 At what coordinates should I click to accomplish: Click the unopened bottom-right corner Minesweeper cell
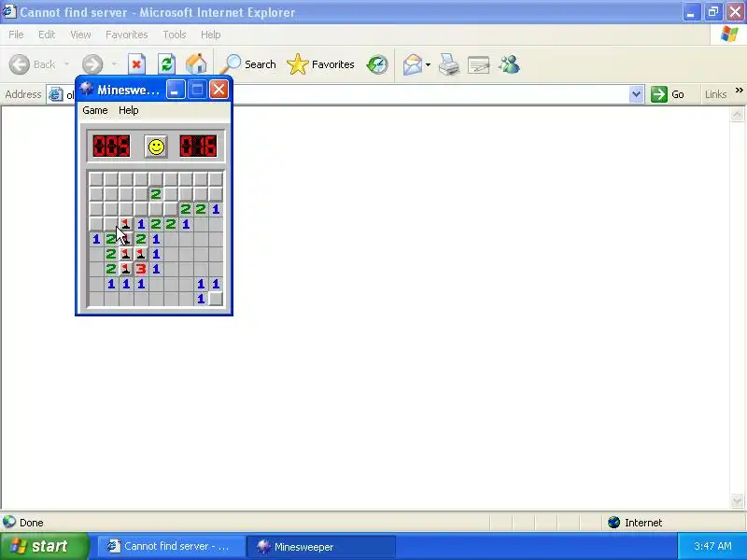(216, 299)
